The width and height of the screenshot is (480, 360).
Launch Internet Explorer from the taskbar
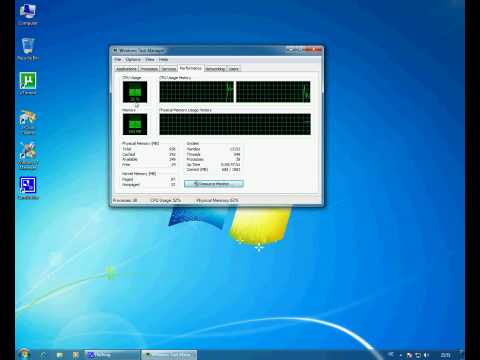click(44, 355)
